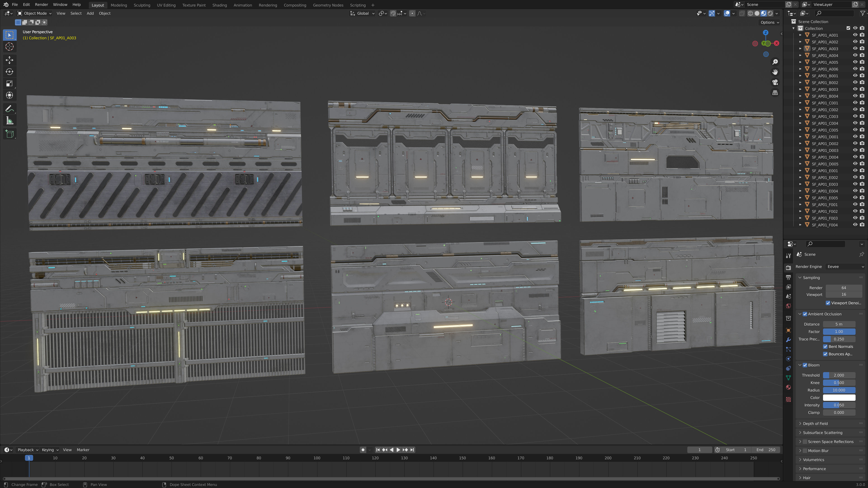The height and width of the screenshot is (488, 868).
Task: Jump to the timeline end frame
Action: point(412,450)
